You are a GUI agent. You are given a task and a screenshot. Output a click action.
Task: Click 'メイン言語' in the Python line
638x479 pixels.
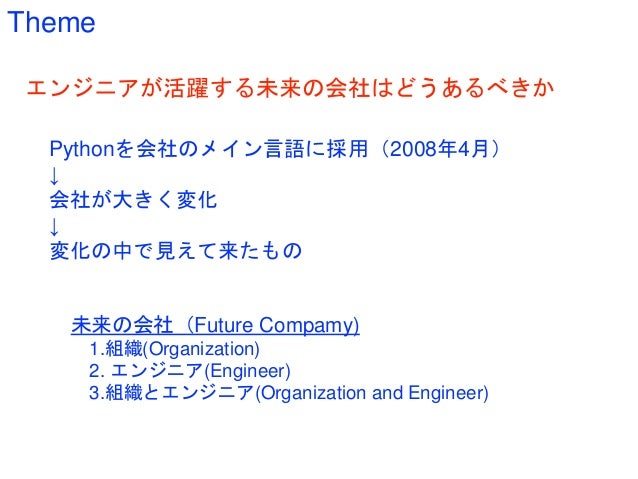(x=252, y=149)
